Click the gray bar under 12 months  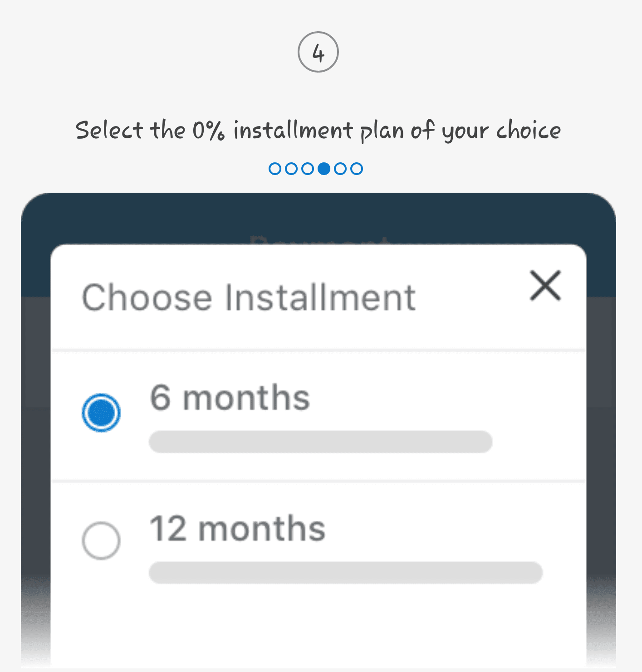click(x=346, y=573)
